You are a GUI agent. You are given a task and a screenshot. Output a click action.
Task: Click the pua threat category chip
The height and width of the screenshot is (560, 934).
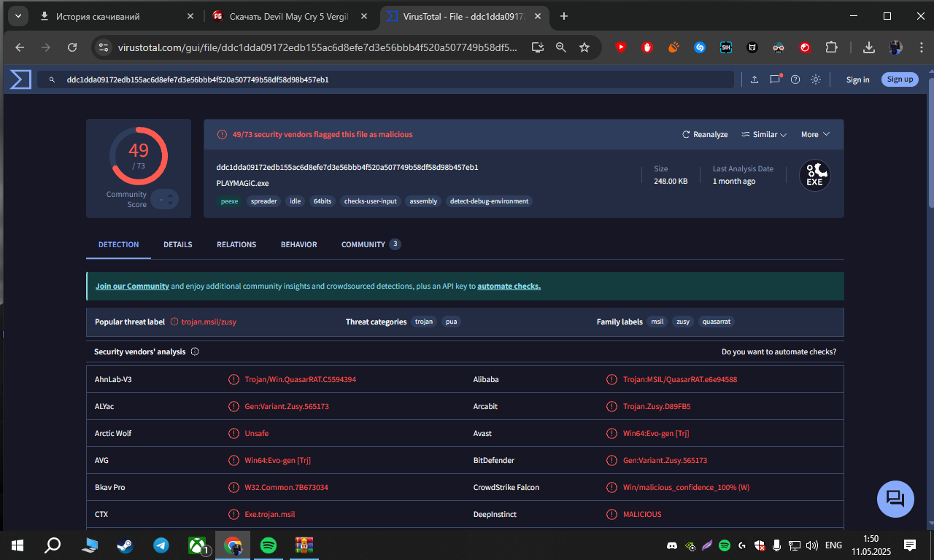pyautogui.click(x=451, y=322)
